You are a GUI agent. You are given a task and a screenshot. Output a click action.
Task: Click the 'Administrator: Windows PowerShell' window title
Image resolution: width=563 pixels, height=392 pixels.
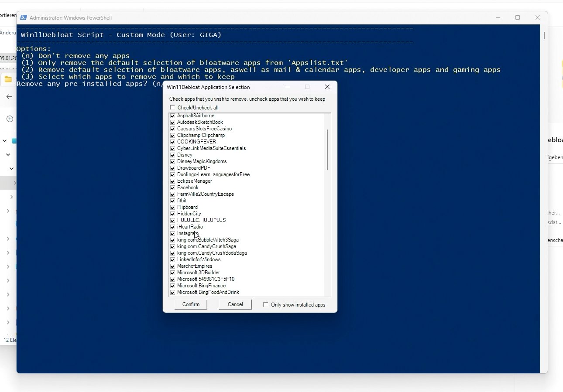71,18
